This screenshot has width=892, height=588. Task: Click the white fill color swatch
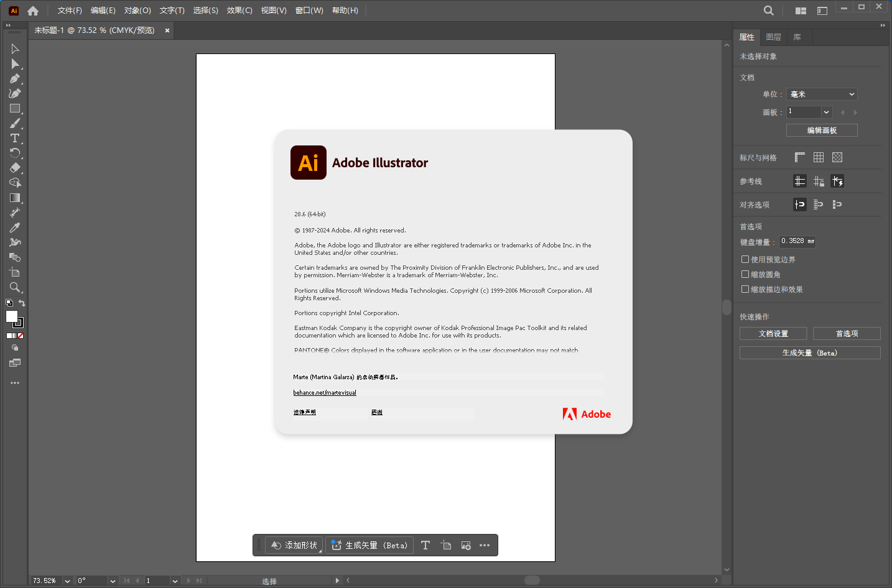11,316
